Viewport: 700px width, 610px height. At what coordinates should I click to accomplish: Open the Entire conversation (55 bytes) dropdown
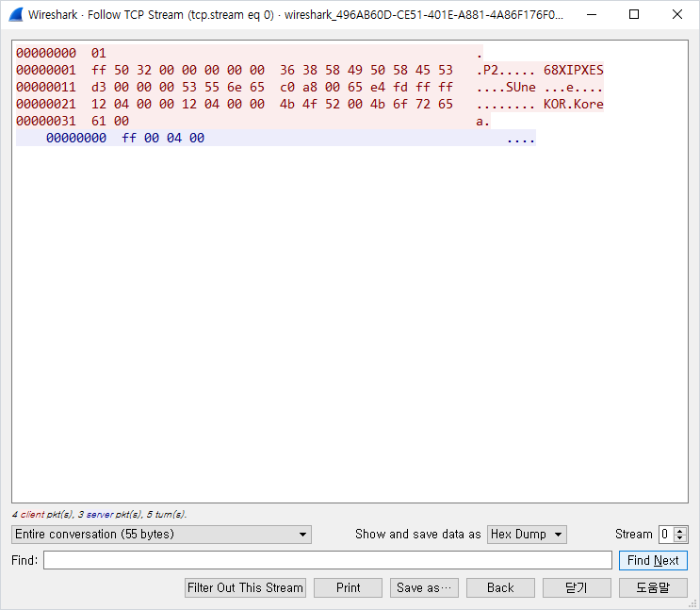161,535
